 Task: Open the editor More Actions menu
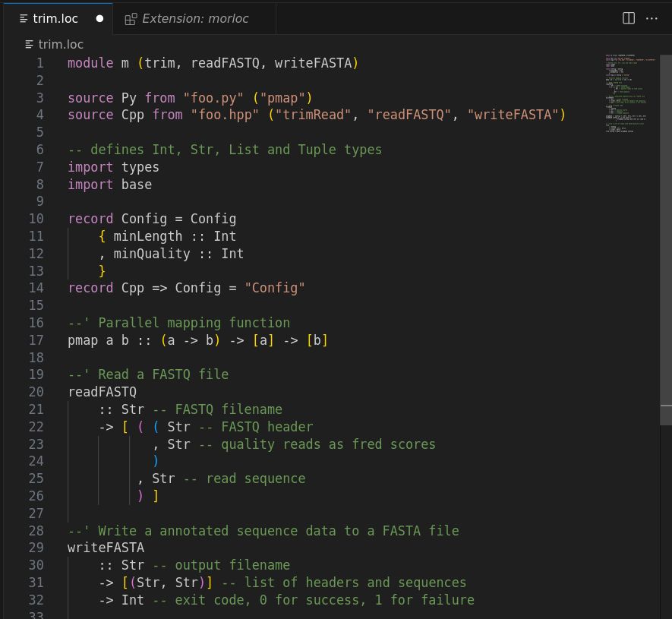point(651,18)
